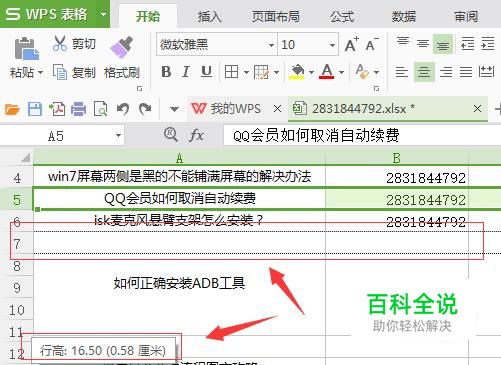Switch to the 开始 tab
Screen dimensions: 501x365
coord(148,16)
